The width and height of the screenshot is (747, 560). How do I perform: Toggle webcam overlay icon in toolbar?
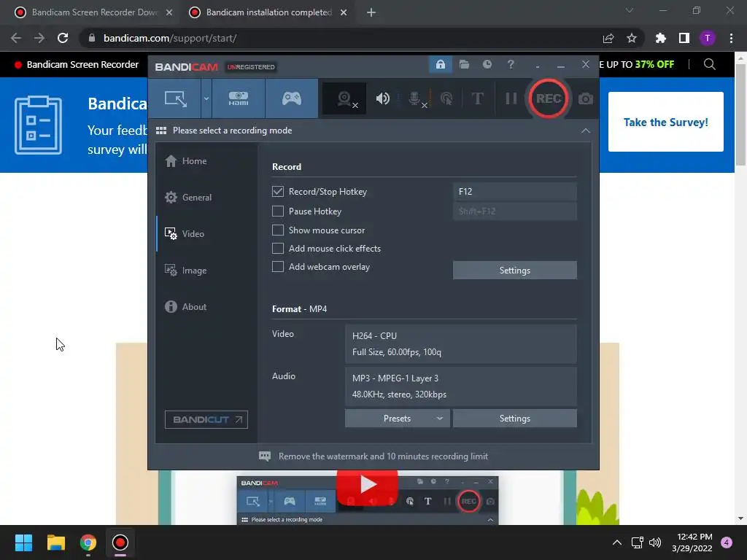coord(344,98)
